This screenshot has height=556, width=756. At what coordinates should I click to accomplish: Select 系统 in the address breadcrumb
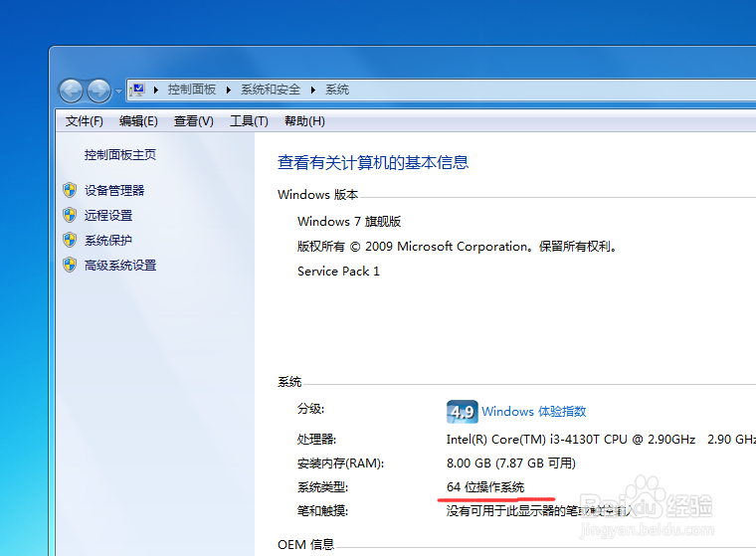(337, 90)
